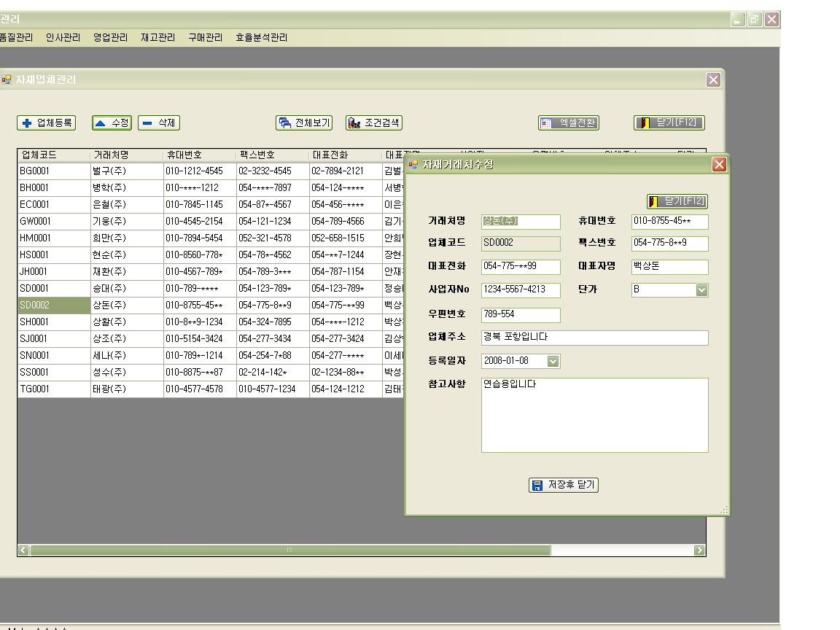Select the GW0001 row cell
Viewport: 840px width, 630px height.
coord(54,221)
